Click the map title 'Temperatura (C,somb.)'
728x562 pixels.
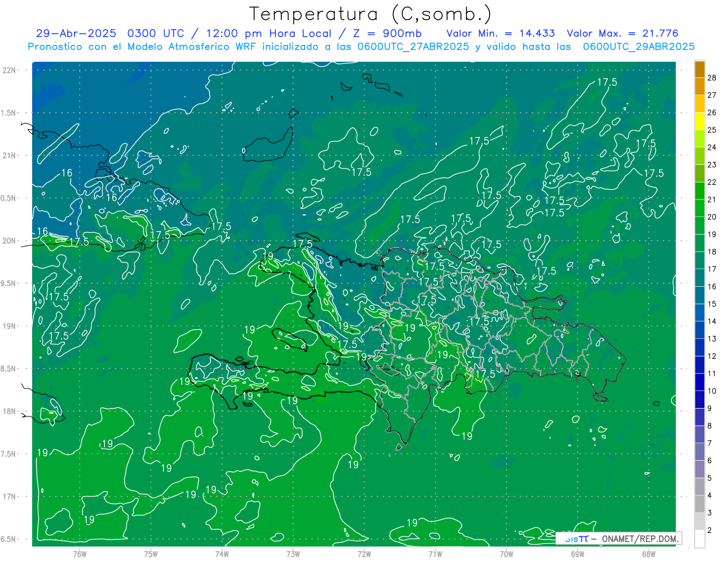coord(371,14)
